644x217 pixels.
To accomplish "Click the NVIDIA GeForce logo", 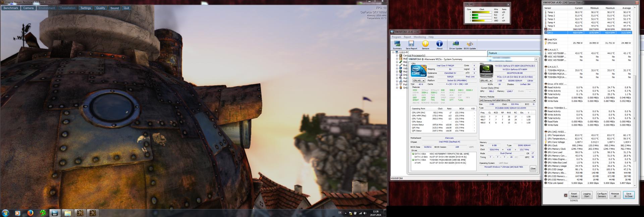I will coord(486,71).
